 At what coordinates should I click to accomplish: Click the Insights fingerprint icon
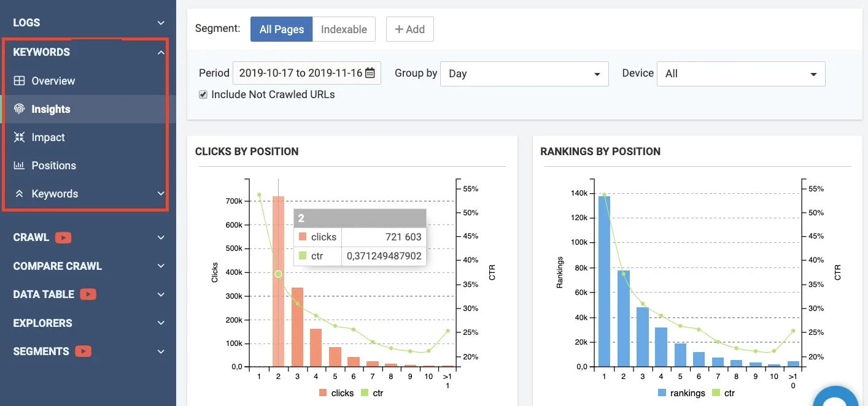pyautogui.click(x=19, y=109)
